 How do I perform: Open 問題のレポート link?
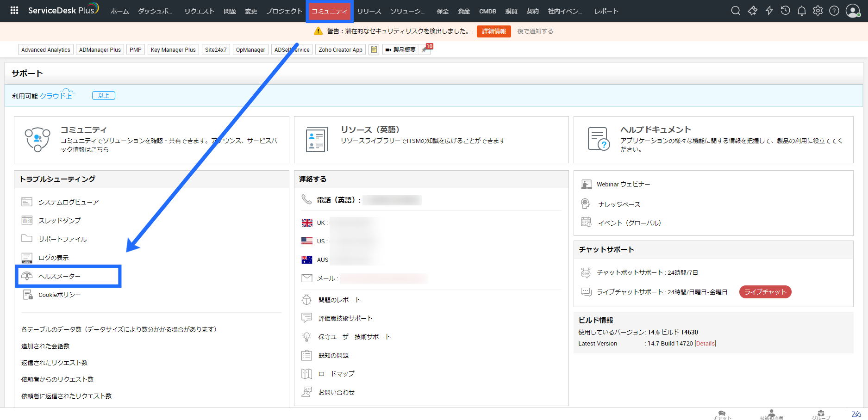click(x=339, y=300)
